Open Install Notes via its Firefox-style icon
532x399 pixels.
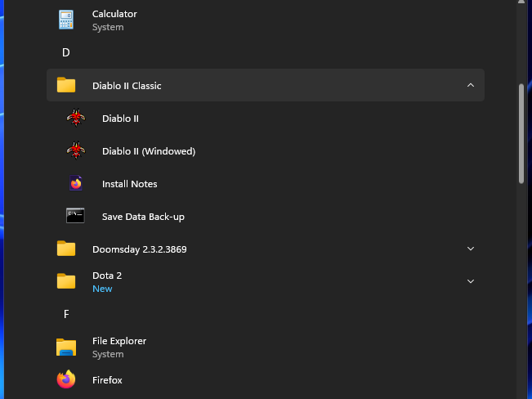coord(76,183)
